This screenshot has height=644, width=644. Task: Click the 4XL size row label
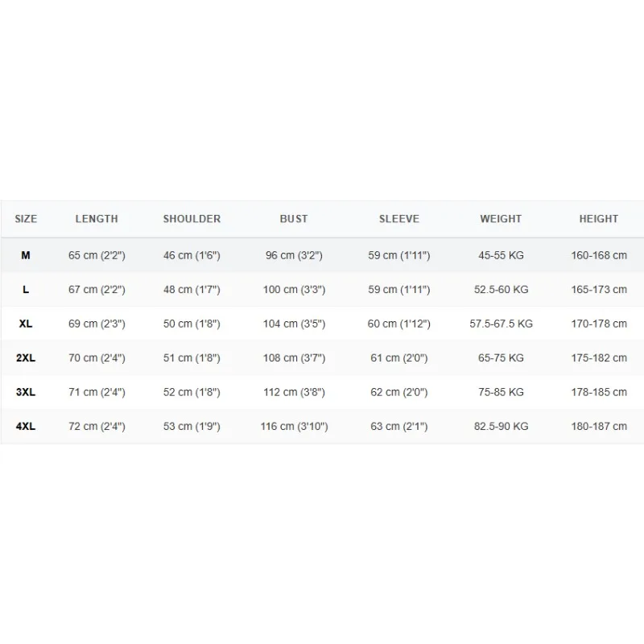[26, 427]
